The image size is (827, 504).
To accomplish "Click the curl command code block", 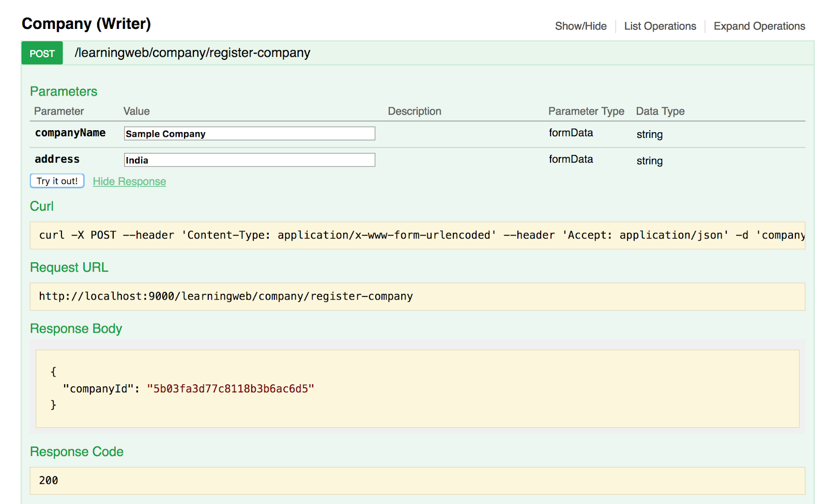I will [x=417, y=235].
